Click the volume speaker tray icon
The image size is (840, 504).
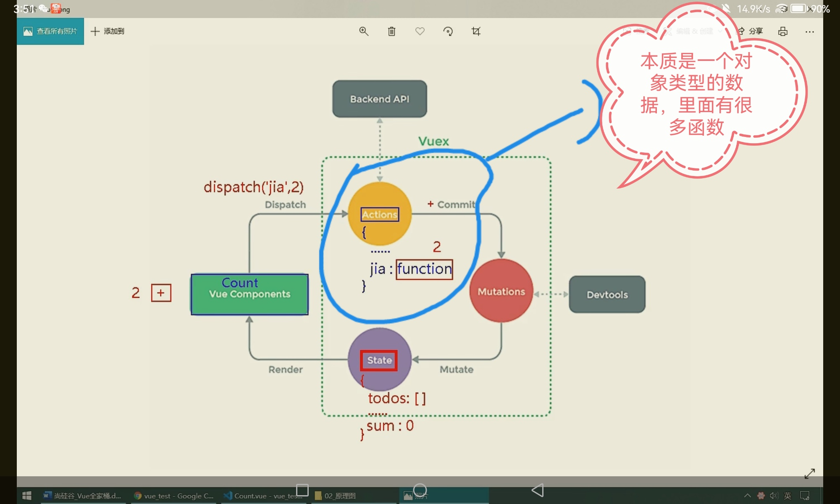click(774, 496)
